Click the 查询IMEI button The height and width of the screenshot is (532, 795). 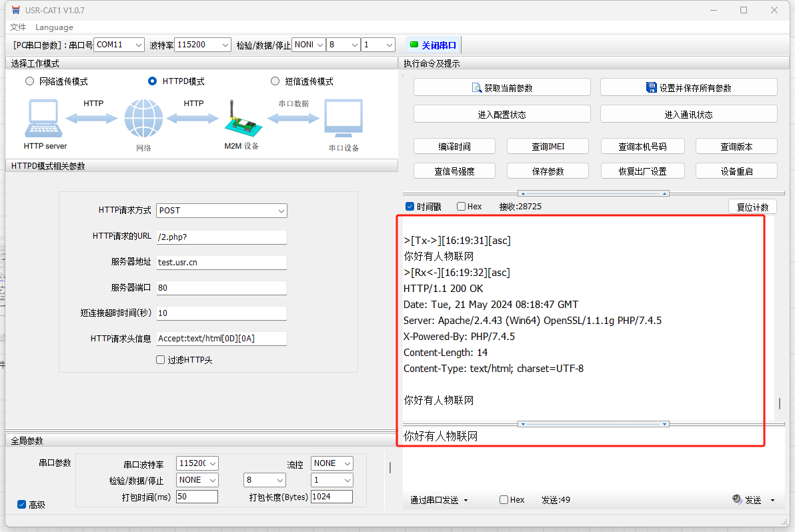[x=548, y=147]
